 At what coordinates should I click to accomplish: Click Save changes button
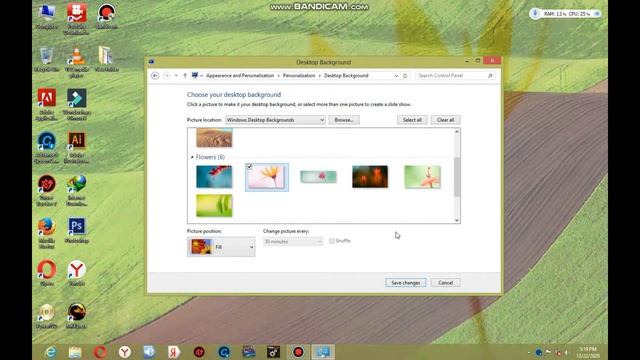coord(405,283)
